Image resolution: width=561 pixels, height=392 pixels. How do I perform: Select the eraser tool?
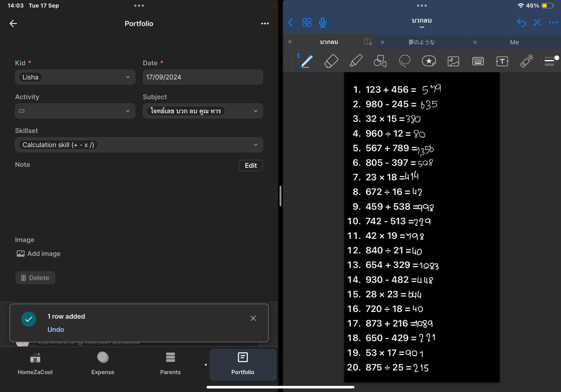point(331,61)
